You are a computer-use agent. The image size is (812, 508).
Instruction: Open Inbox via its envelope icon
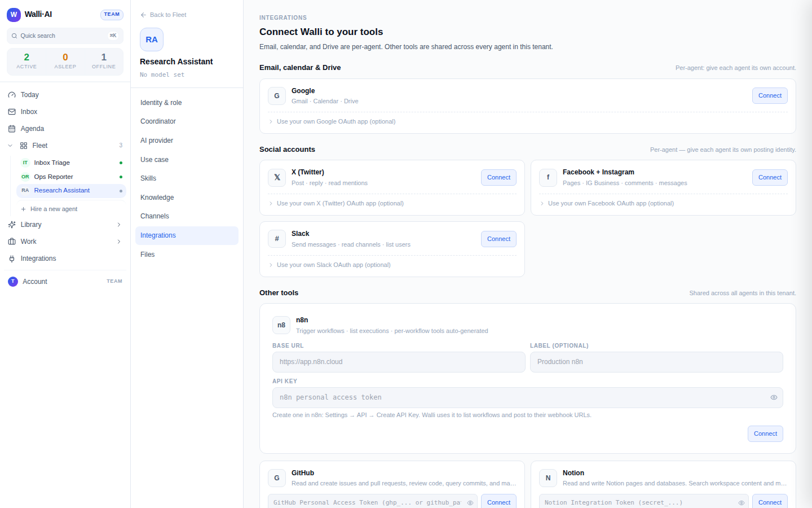[x=12, y=112]
